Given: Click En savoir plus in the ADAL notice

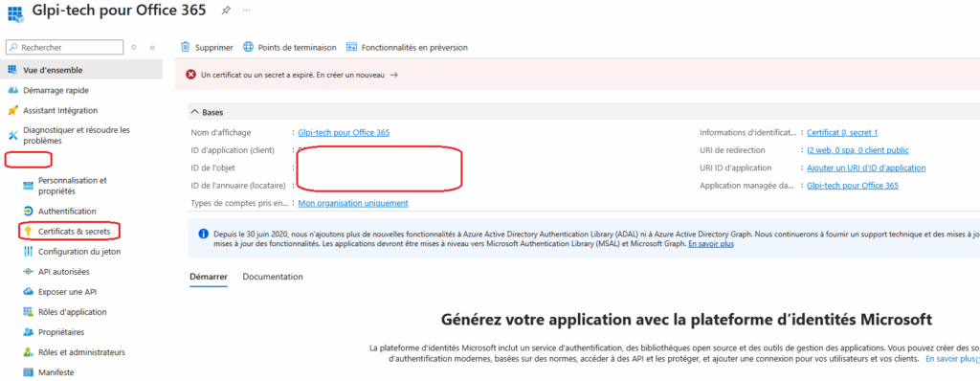Looking at the screenshot, I should (x=711, y=244).
